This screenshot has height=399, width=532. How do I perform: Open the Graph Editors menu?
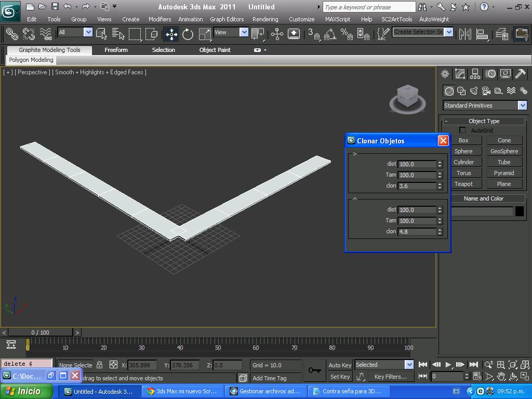[227, 19]
